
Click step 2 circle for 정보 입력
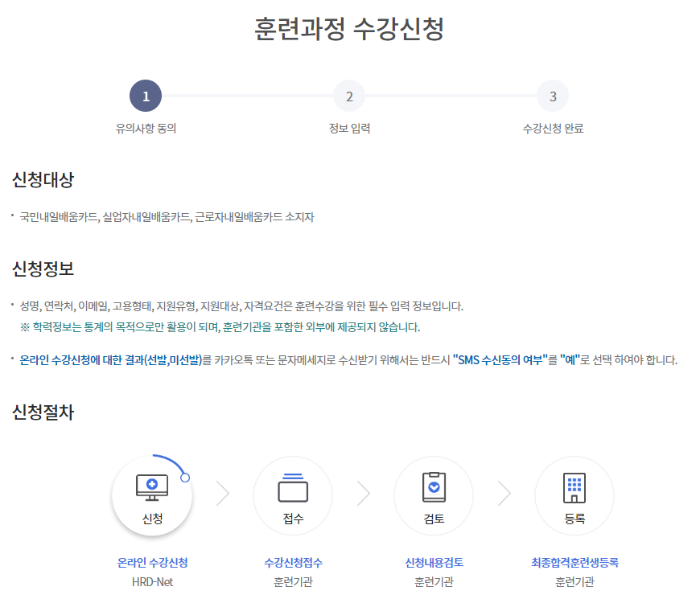(x=349, y=96)
